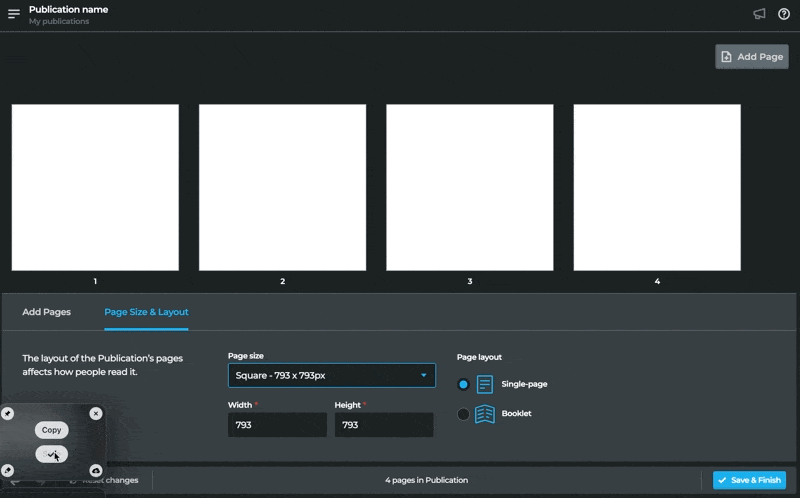Screen dimensions: 800x498
Task: Click the single-page layout icon
Action: point(485,384)
